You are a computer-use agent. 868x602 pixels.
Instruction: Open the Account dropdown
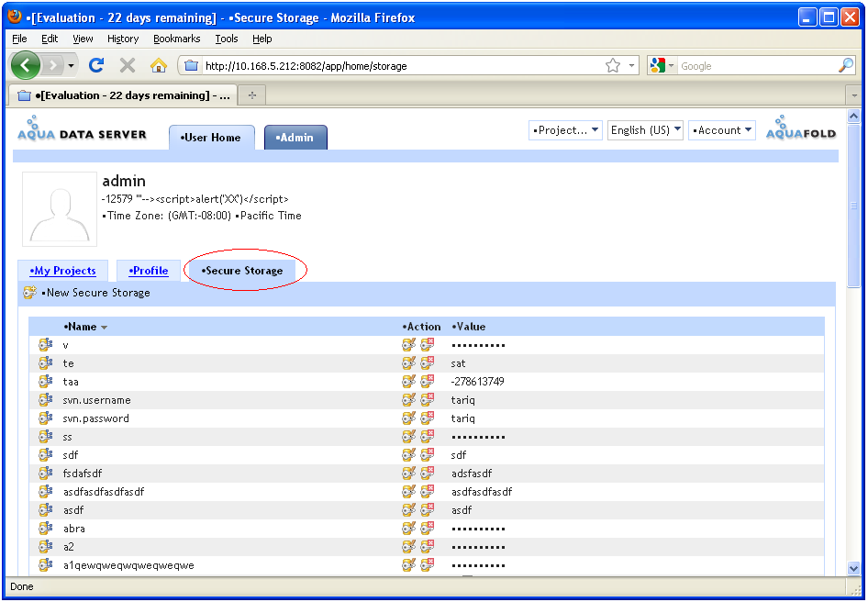[722, 130]
